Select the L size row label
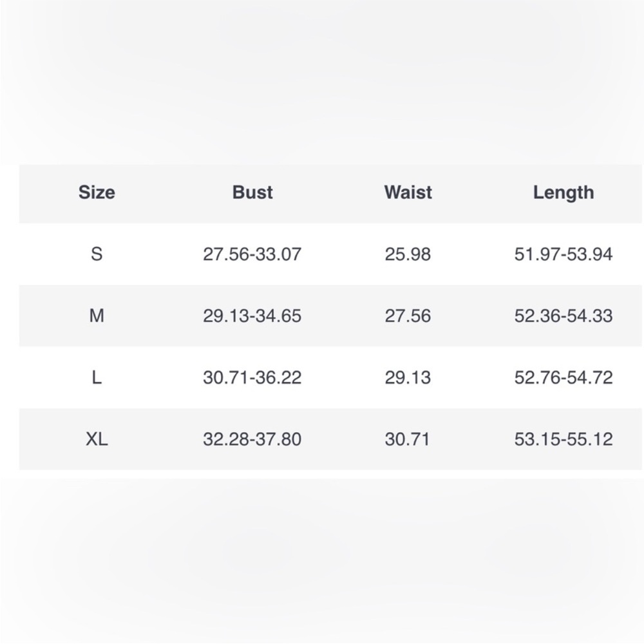The width and height of the screenshot is (644, 644). click(97, 377)
